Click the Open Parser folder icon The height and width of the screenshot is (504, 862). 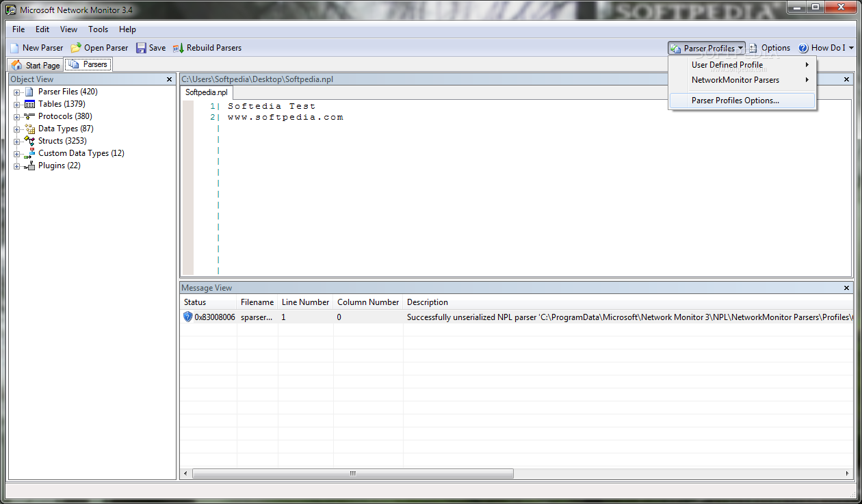[76, 48]
